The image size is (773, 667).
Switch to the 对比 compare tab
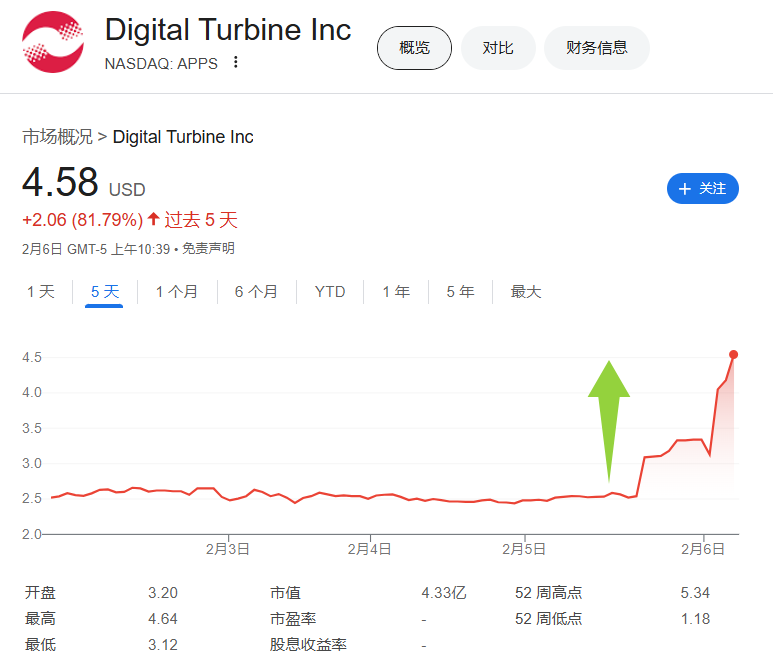coord(498,48)
